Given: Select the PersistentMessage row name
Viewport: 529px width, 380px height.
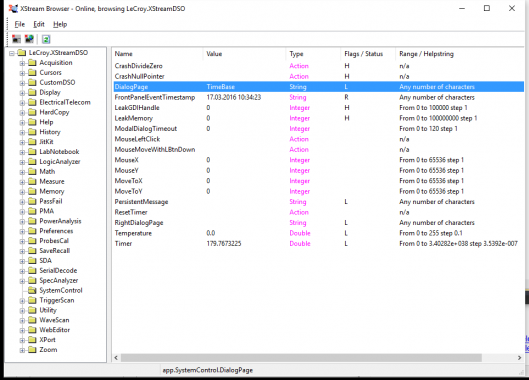Looking at the screenshot, I should point(141,202).
